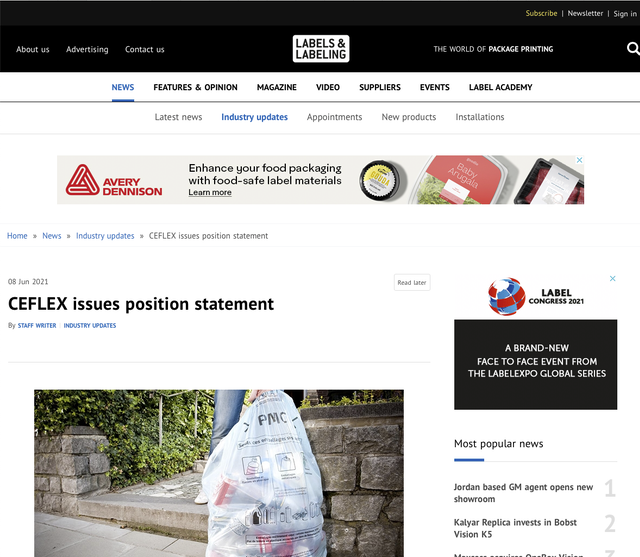This screenshot has width=640, height=557.
Task: Go to Home breadcrumb link
Action: (x=17, y=236)
